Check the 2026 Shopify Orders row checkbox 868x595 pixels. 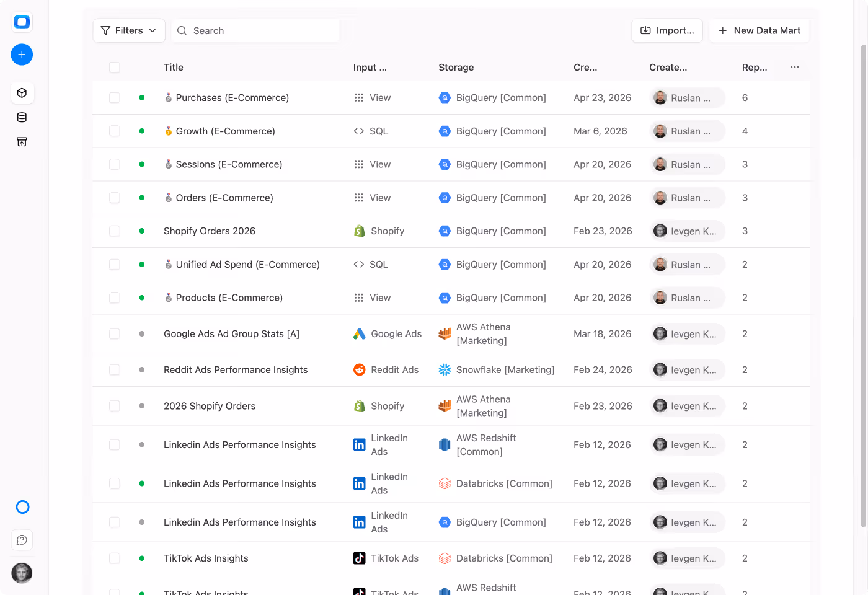[115, 406]
